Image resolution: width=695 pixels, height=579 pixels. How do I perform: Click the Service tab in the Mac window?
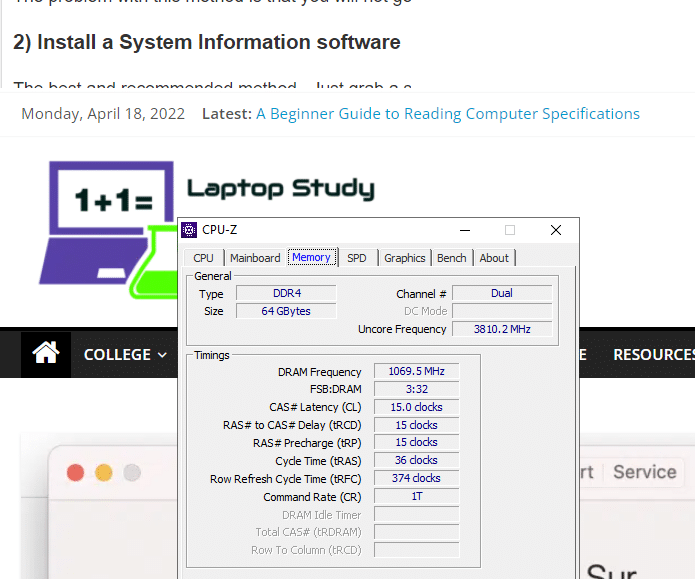tap(644, 472)
